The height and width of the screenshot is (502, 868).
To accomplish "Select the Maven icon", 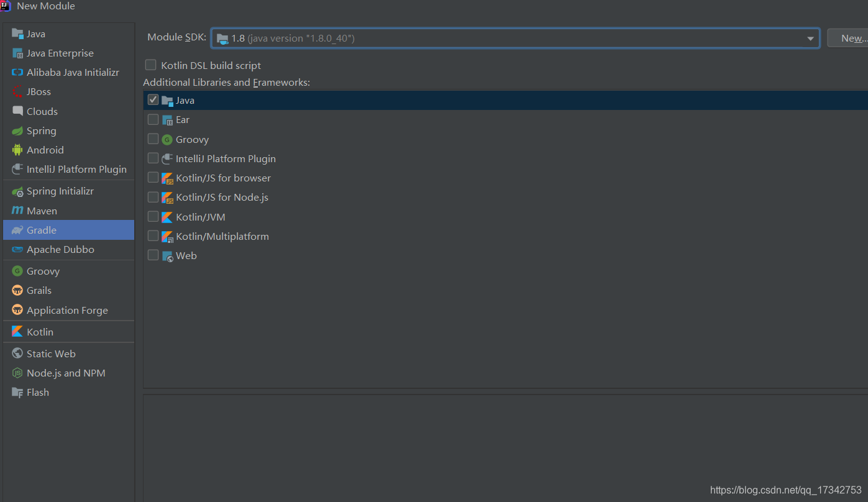I will [17, 211].
